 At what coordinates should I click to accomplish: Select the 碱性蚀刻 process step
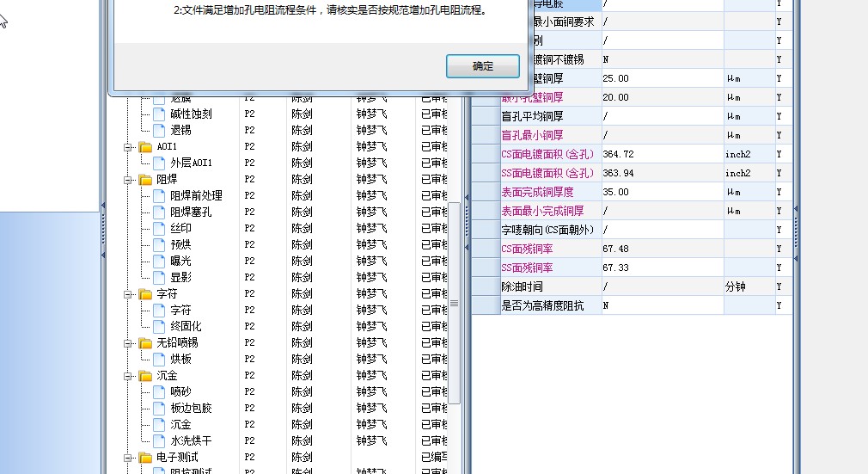[x=191, y=114]
